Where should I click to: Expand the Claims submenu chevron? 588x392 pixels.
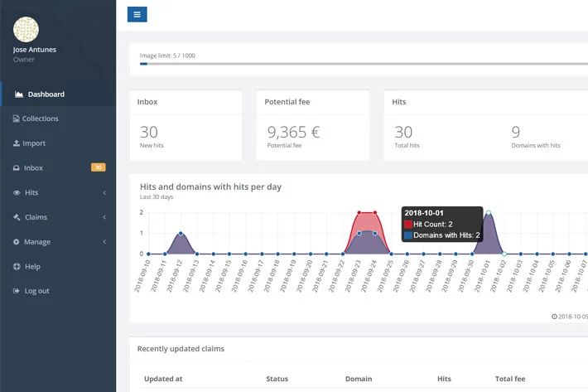[104, 217]
